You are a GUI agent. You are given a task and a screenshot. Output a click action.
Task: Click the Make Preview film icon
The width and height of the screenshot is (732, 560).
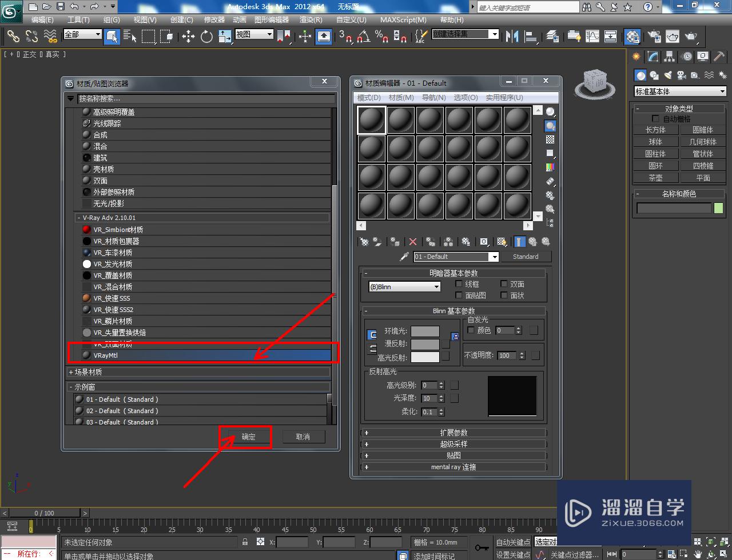click(550, 181)
